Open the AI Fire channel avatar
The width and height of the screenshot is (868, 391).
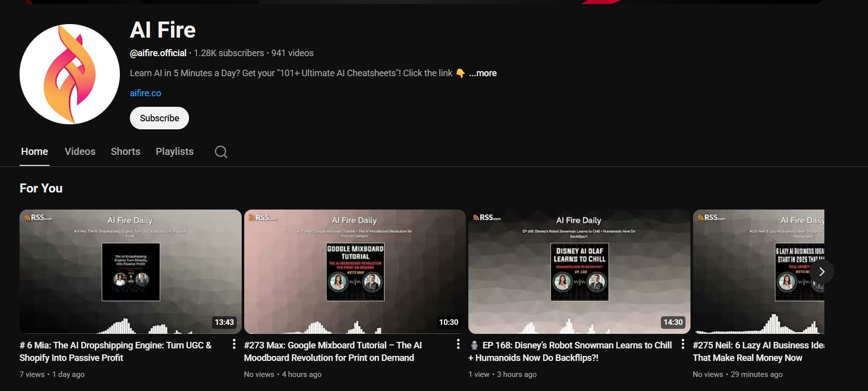[70, 74]
